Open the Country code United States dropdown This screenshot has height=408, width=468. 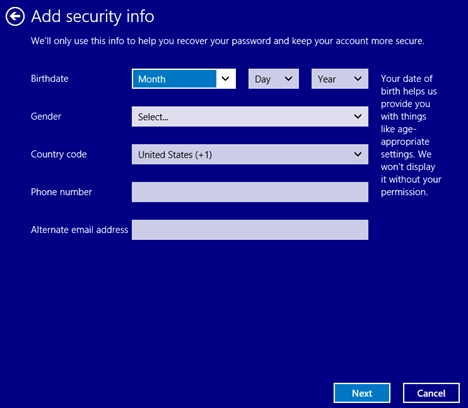pyautogui.click(x=250, y=154)
